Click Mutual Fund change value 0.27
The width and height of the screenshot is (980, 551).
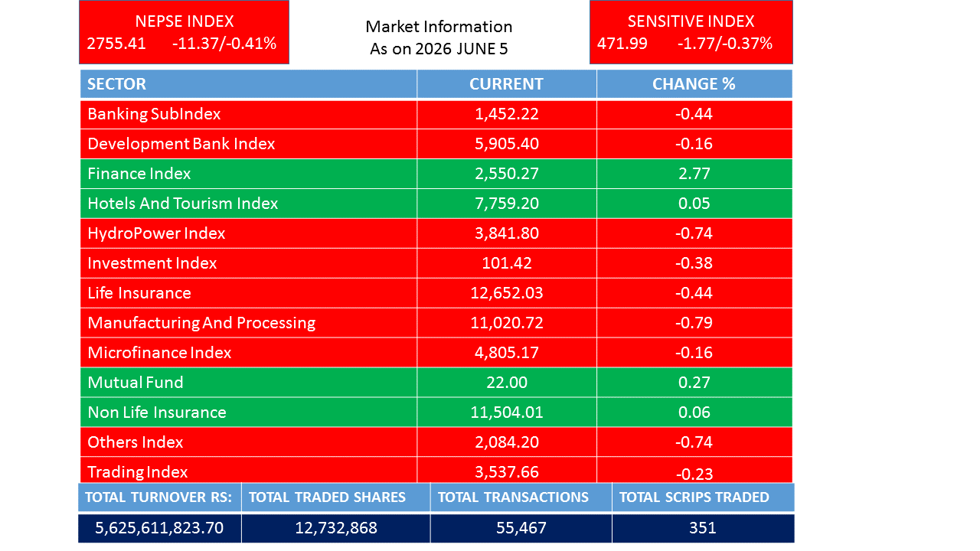(694, 383)
